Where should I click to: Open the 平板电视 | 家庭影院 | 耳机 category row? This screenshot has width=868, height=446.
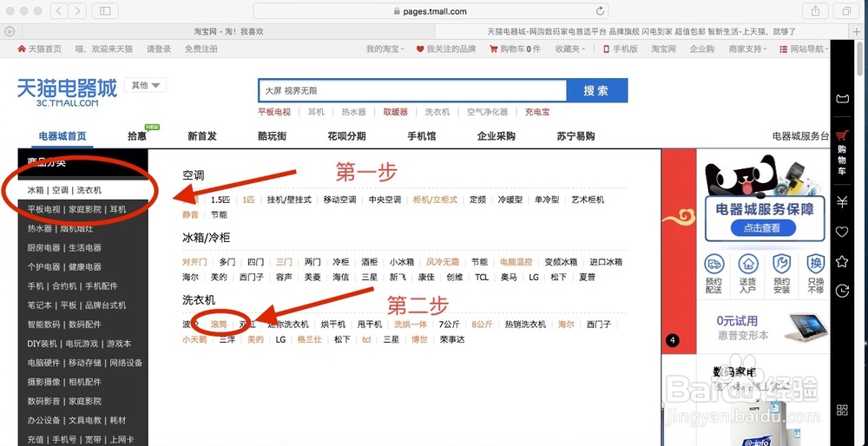tap(83, 209)
